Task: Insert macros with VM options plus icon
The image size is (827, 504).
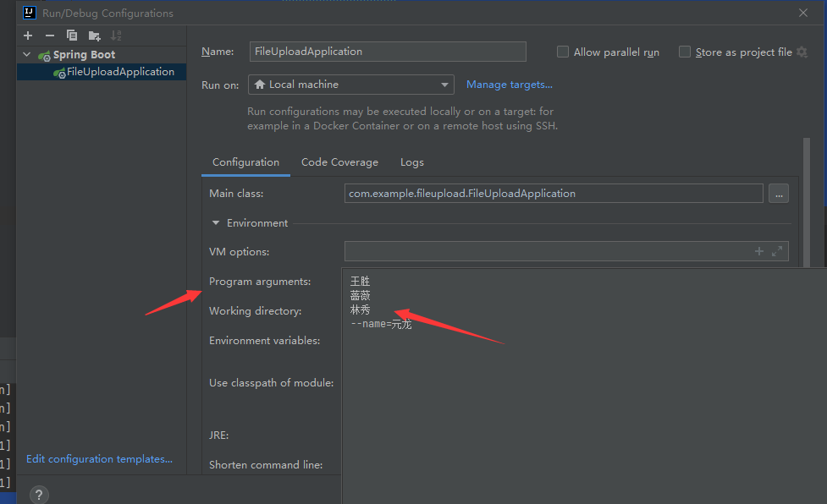Action: click(759, 251)
